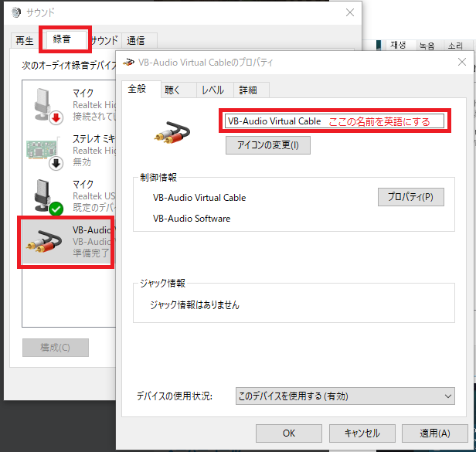
Task: Click the 재생 tab in background window
Action: [x=398, y=46]
